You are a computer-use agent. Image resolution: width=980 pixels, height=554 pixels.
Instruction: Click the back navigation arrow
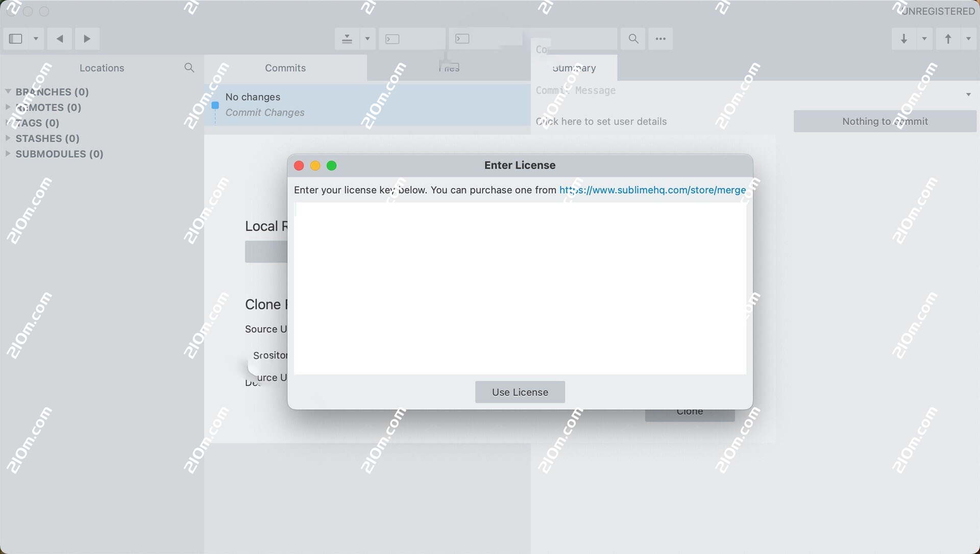[x=60, y=38]
